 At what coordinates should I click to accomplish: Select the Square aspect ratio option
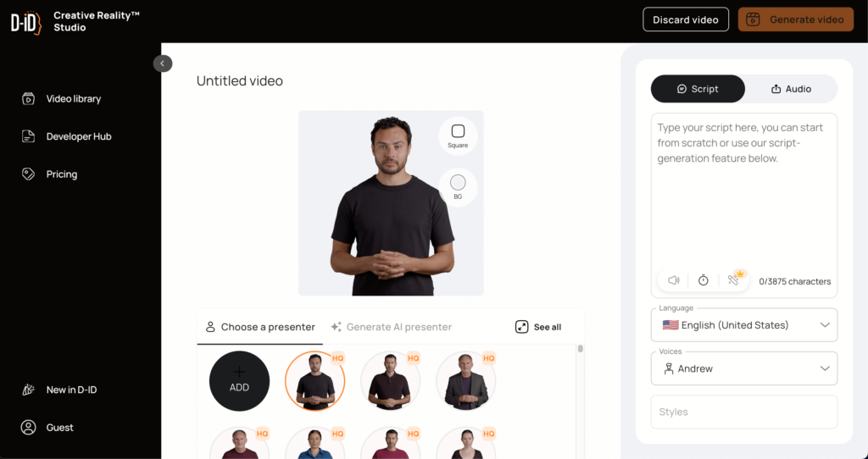458,136
